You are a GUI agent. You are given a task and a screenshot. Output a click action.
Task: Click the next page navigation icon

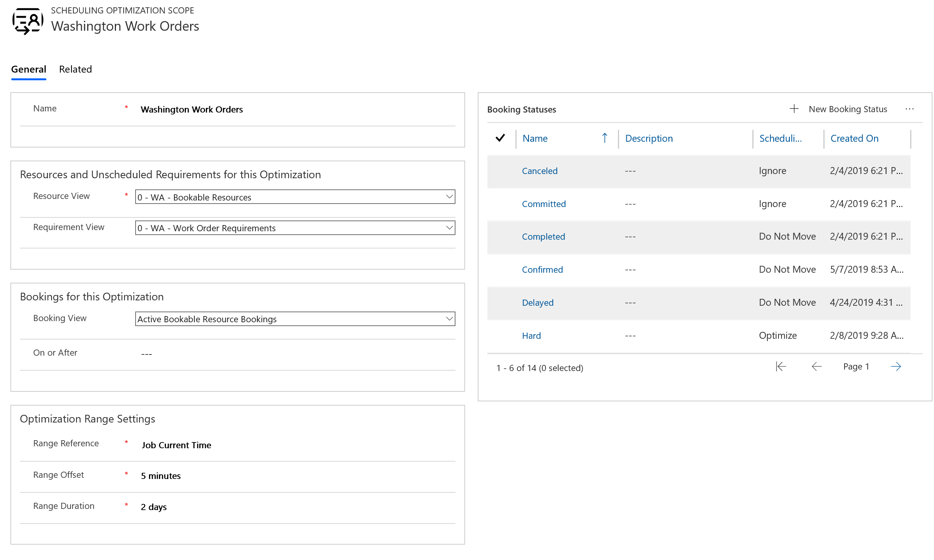click(897, 366)
